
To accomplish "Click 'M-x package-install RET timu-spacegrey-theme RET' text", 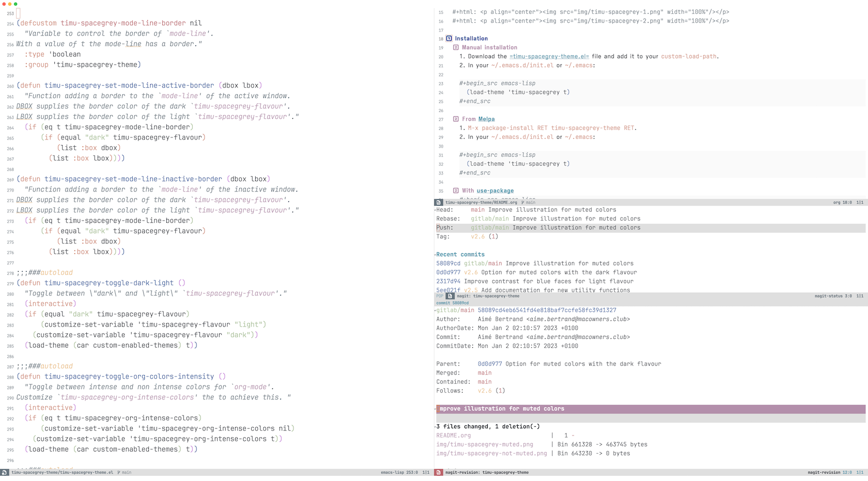I will (552, 128).
